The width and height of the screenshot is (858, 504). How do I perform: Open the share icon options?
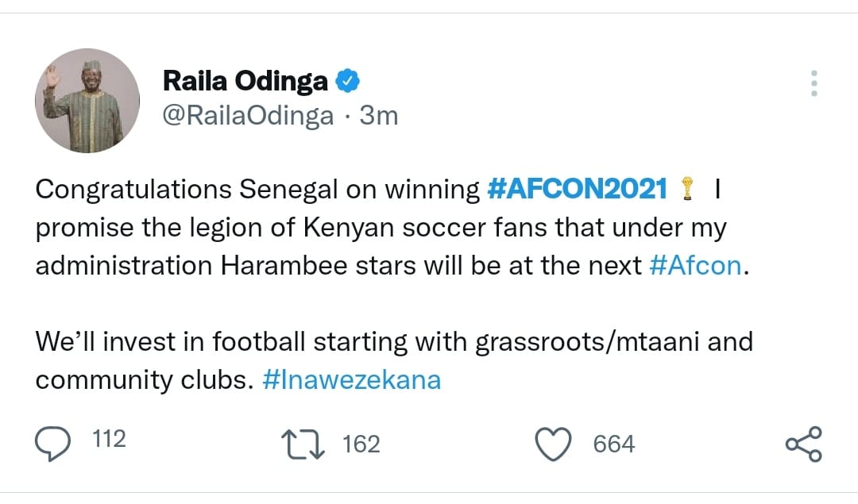[803, 444]
